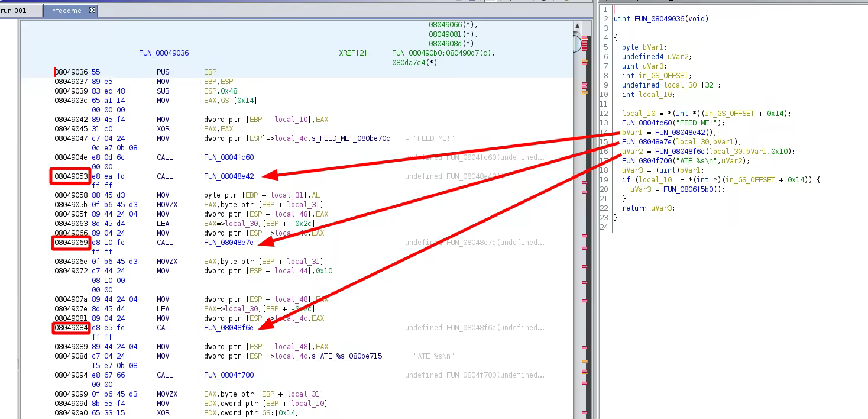
Task: Select CALL operand FUN_08048e42 in the listing
Action: pyautogui.click(x=229, y=176)
